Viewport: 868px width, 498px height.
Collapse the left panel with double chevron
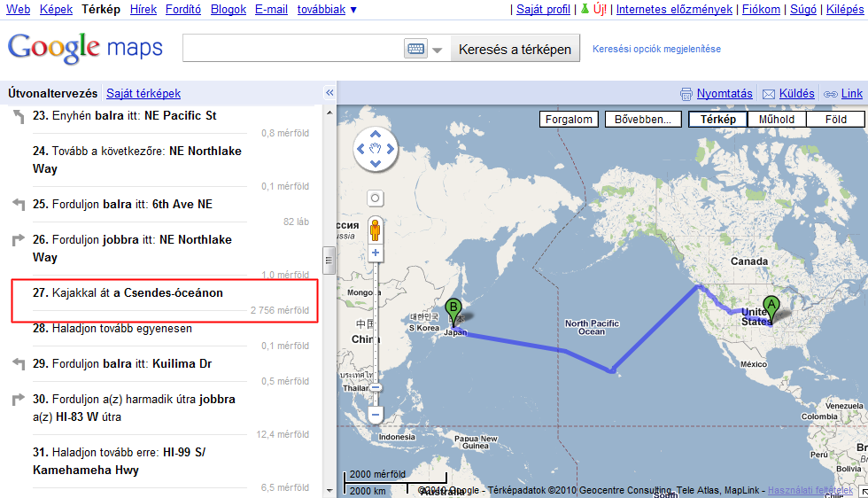pos(329,92)
